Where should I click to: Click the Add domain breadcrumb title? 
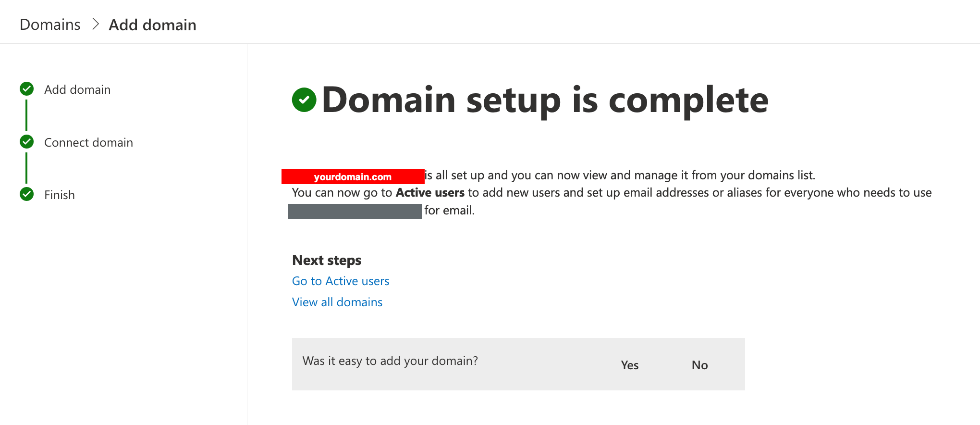tap(152, 25)
